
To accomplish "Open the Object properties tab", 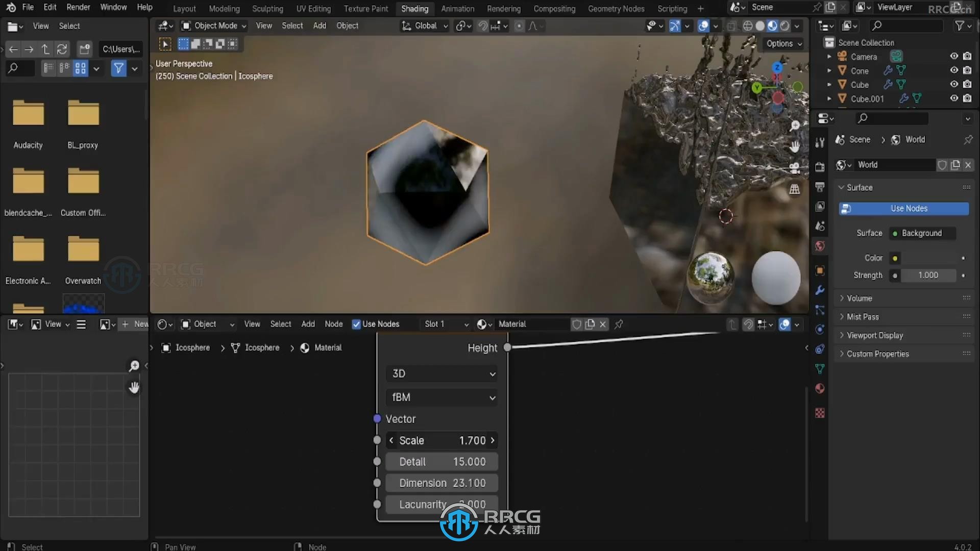I will 820,270.
